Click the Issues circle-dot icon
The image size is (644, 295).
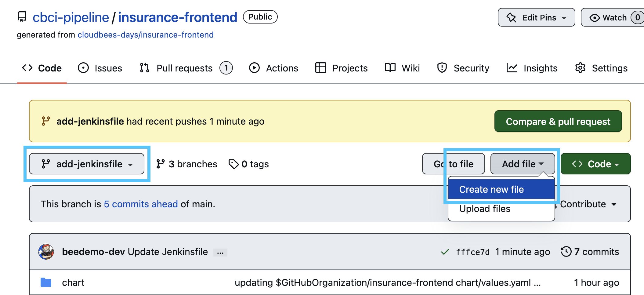tap(83, 68)
